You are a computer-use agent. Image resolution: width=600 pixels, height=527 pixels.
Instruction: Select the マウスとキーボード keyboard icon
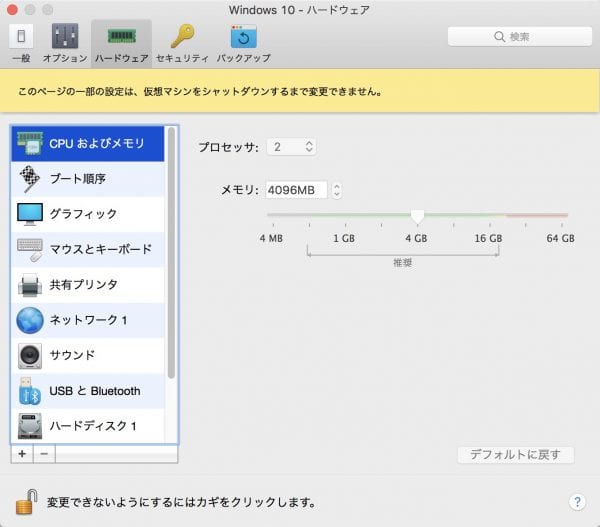click(x=30, y=250)
